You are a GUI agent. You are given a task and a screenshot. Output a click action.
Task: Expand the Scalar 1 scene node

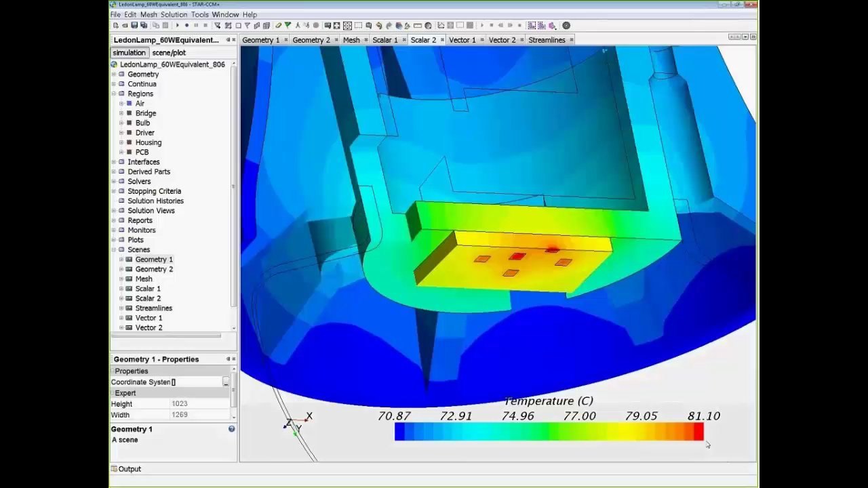(x=121, y=289)
